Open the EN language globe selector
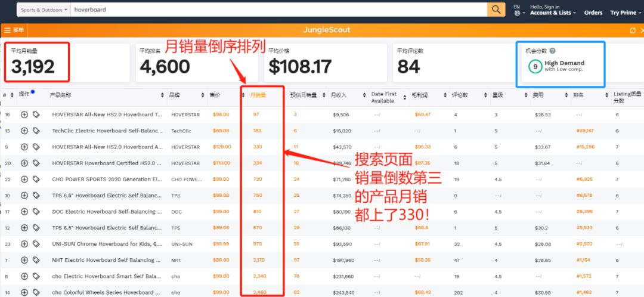The image size is (644, 297). point(519,10)
